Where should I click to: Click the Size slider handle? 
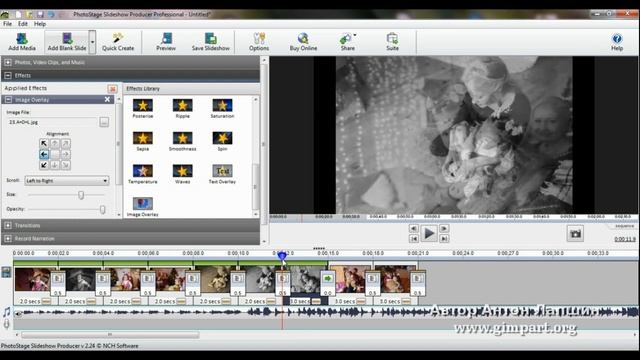pos(81,195)
